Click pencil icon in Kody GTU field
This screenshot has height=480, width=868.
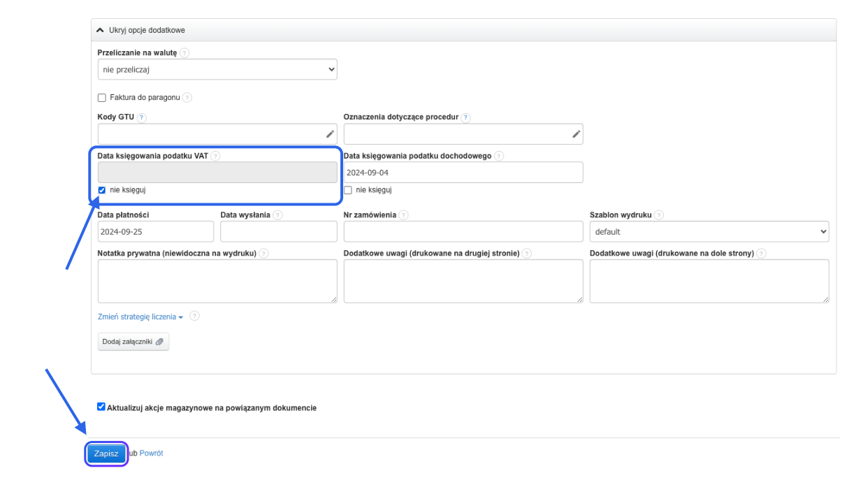click(x=330, y=134)
